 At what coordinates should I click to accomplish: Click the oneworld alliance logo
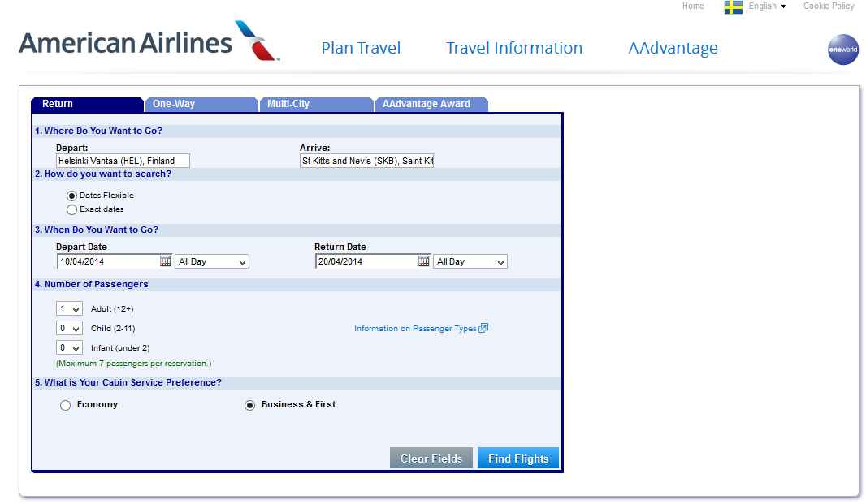pyautogui.click(x=842, y=50)
